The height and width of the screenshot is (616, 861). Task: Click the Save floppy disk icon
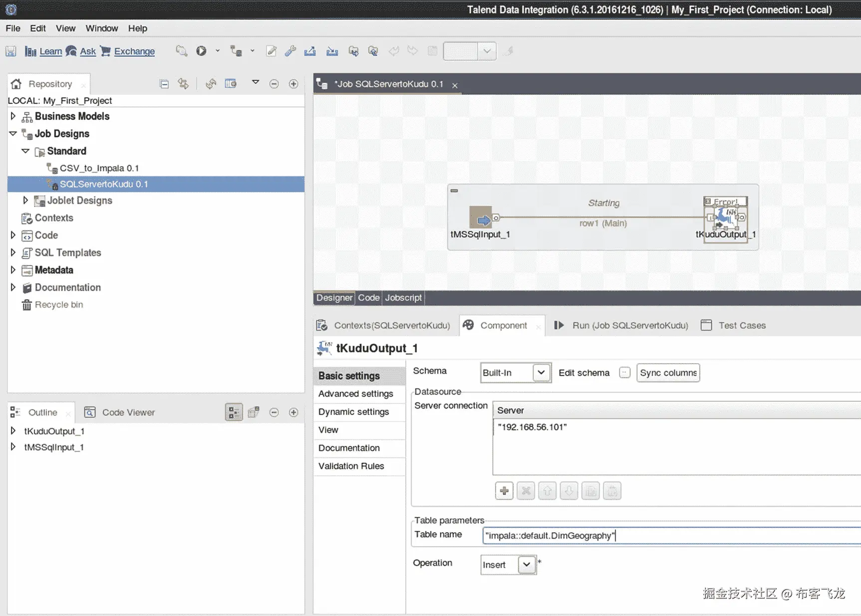[11, 51]
